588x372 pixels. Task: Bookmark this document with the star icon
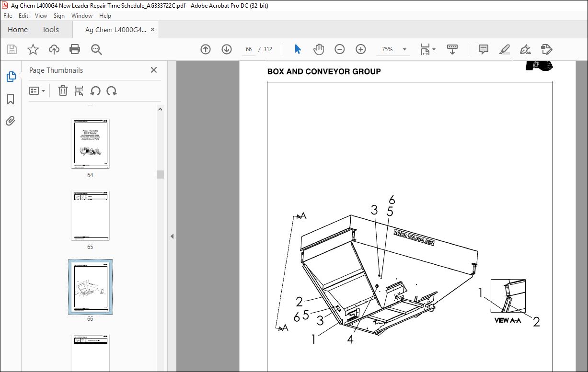click(x=33, y=49)
